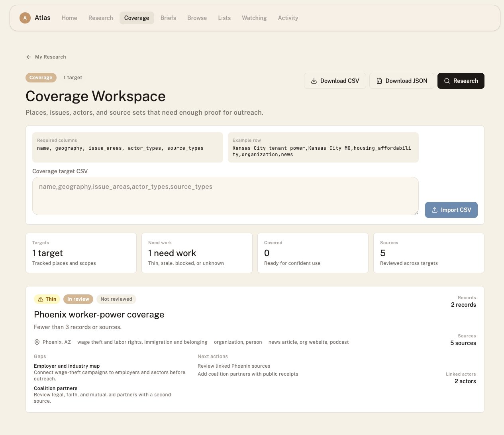Click the location pin next to Phoenix, AZ
The width and height of the screenshot is (504, 435).
click(x=37, y=342)
